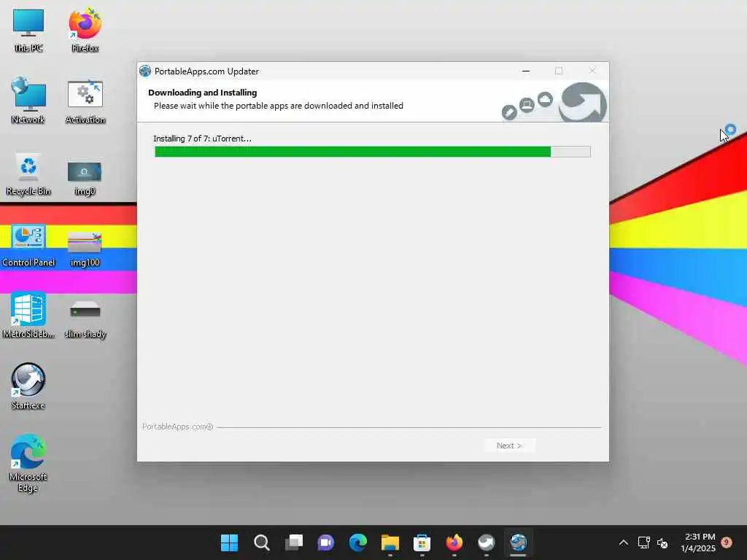Screen dimensions: 747x560
Task: Open the Start.exe desktop shortcut
Action: [28, 386]
